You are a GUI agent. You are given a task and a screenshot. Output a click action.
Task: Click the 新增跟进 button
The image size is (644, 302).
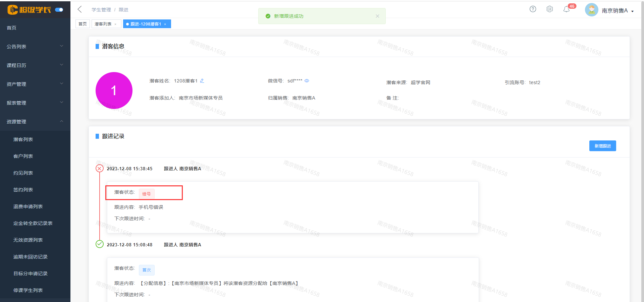[602, 146]
